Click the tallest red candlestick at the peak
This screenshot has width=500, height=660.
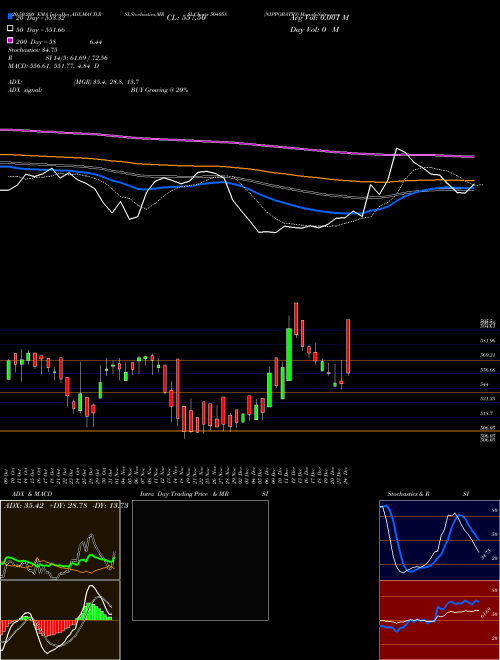(x=296, y=319)
